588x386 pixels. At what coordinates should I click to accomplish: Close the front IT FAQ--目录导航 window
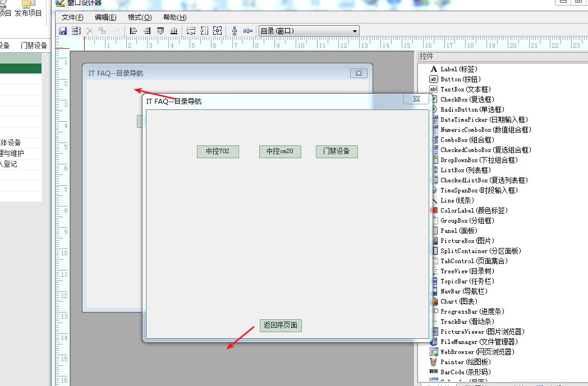click(416, 99)
